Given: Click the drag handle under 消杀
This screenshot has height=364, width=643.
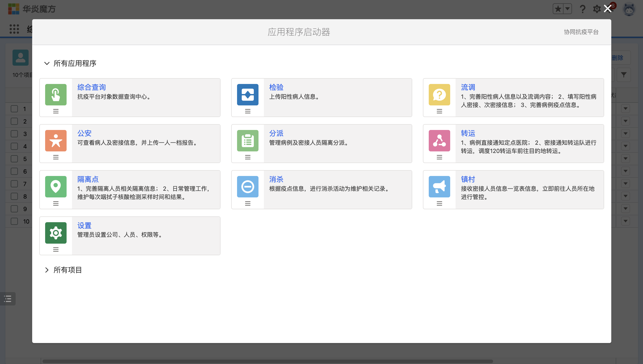Looking at the screenshot, I should 248,203.
